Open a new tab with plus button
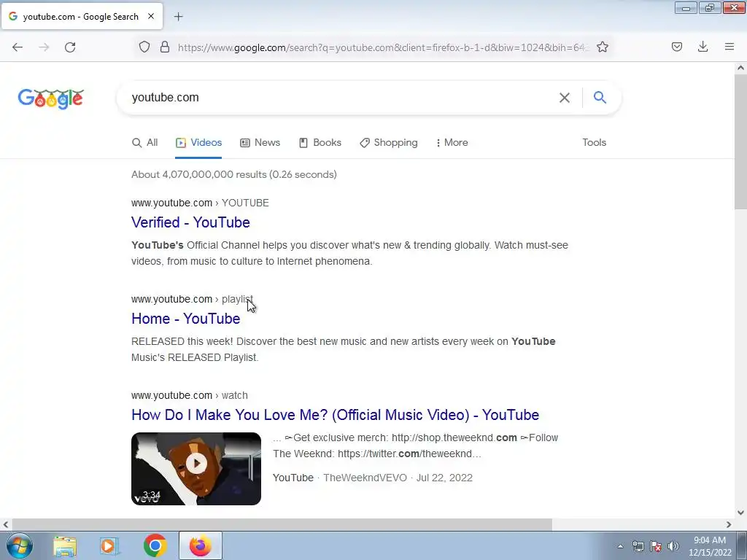 (x=178, y=17)
